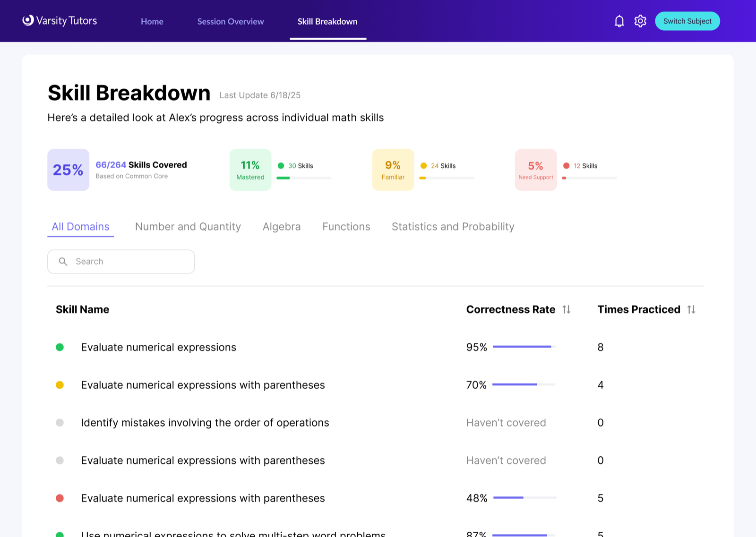Image resolution: width=756 pixels, height=537 pixels.
Task: Click the search magnifier icon
Action: 63,261
